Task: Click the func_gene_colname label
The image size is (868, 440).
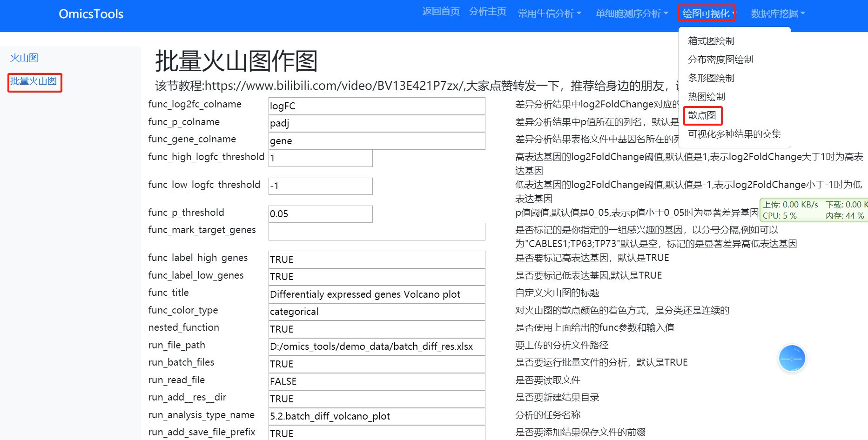Action: coord(192,139)
